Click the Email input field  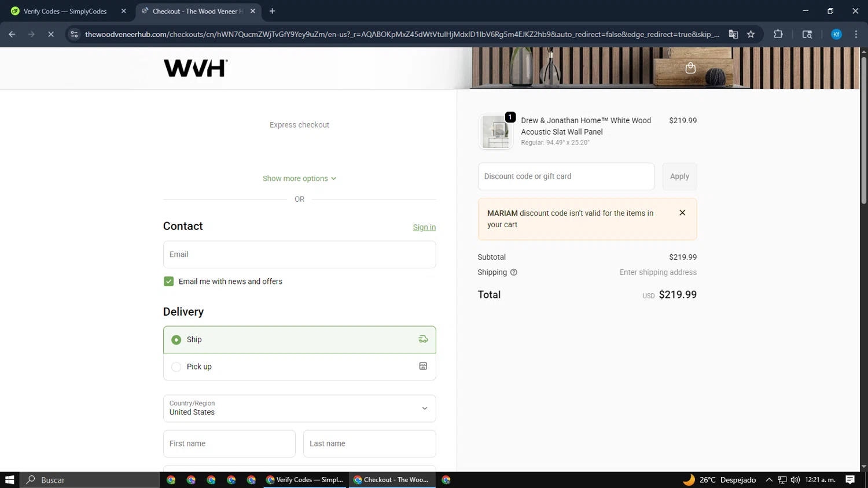coord(299,254)
